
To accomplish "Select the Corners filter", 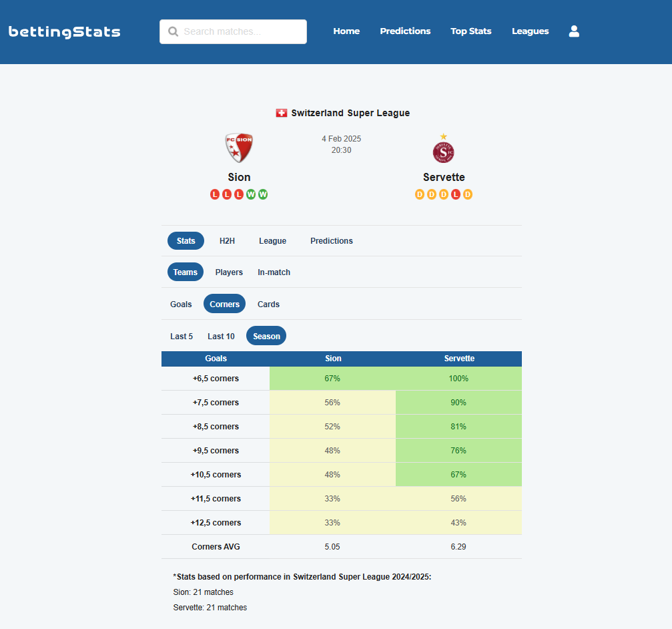I will (225, 304).
